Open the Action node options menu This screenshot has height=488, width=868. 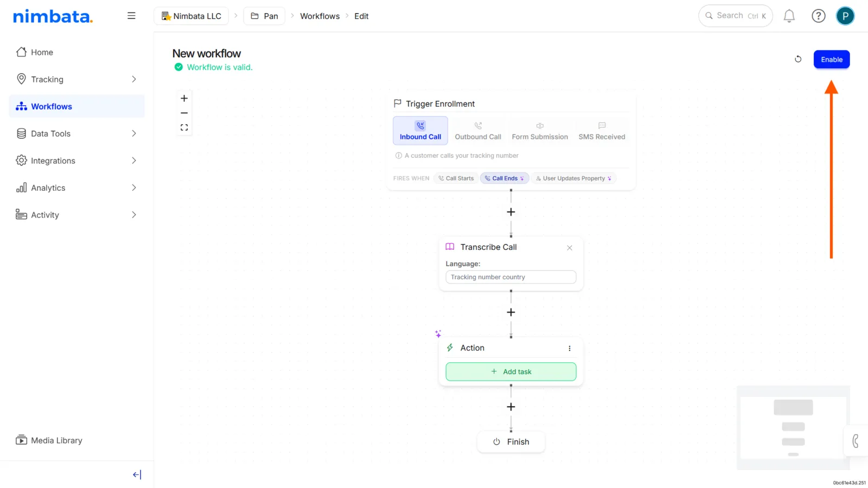[x=569, y=349]
